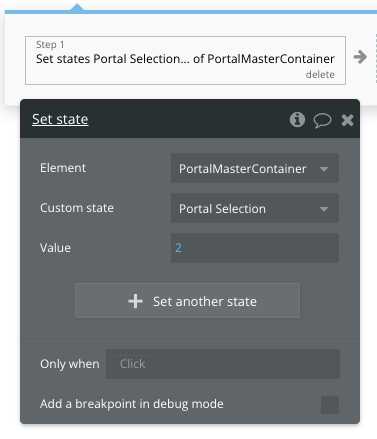Image resolution: width=377 pixels, height=439 pixels.
Task: Open the Element dropdown PortalMasterContainer
Action: click(255, 168)
